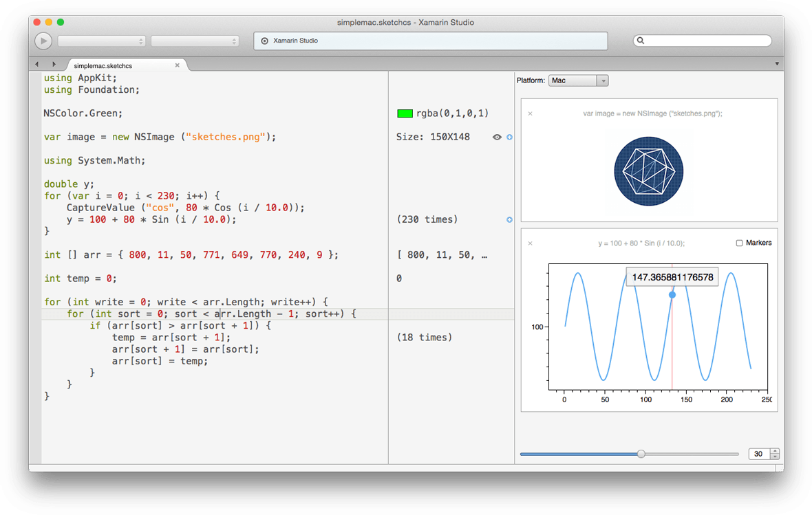Enable the Markers checkbox
Viewport: 812px width, 515px height.
739,243
